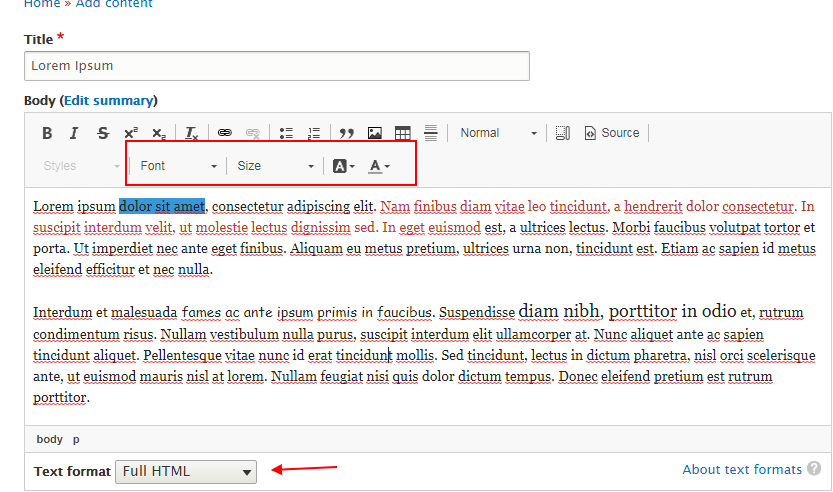Apply italic to selected text
This screenshot has width=833, height=492.
pyautogui.click(x=74, y=133)
